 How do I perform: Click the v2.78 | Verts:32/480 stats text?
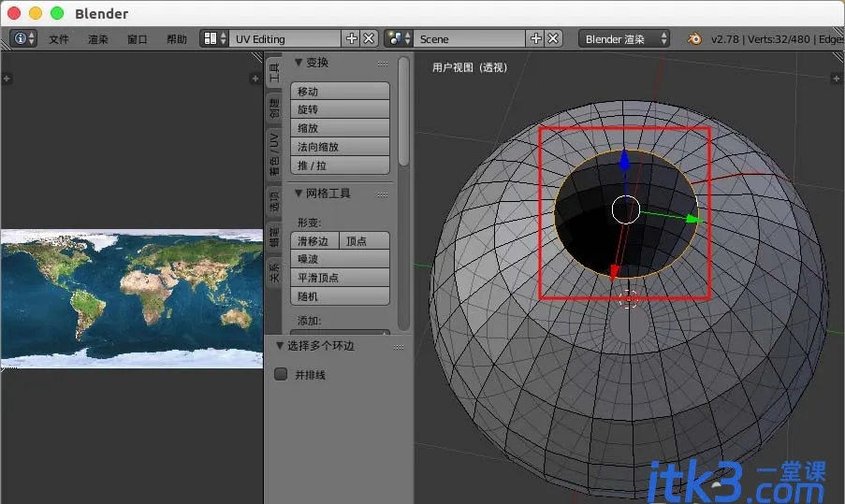(763, 38)
